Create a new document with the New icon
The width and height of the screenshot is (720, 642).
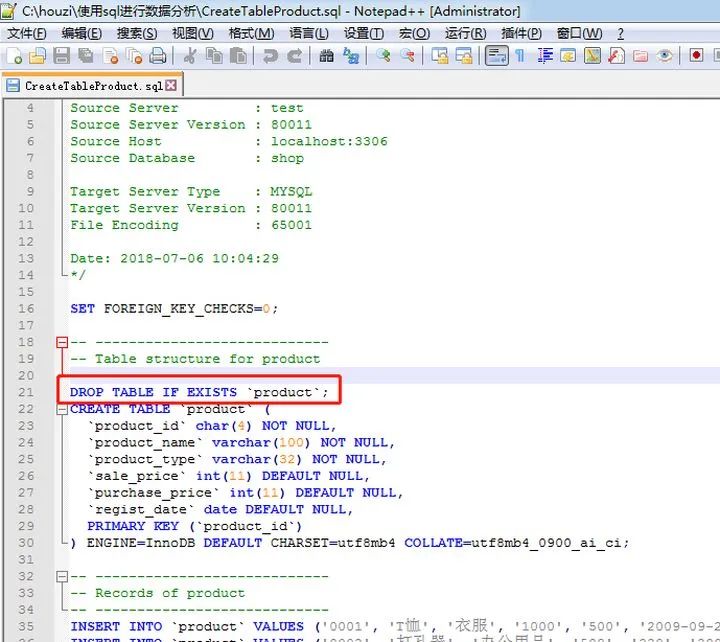coord(14,56)
